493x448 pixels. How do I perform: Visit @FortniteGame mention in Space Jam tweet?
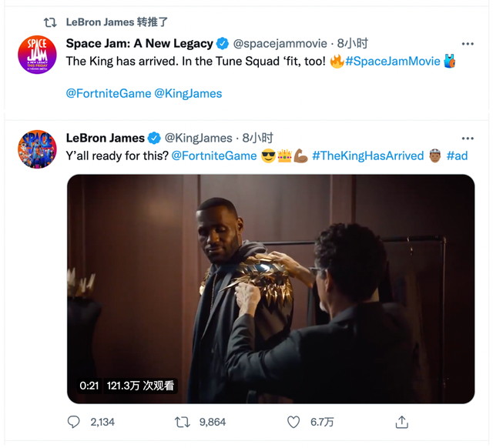point(107,93)
